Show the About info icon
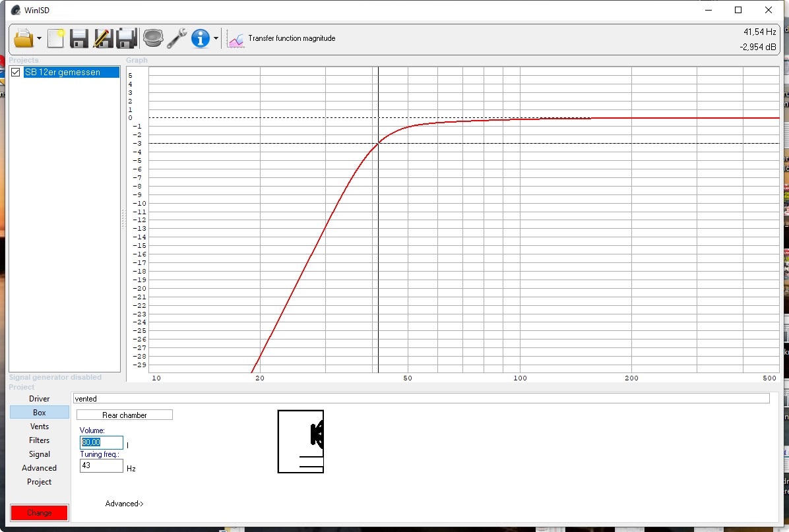Image resolution: width=789 pixels, height=532 pixels. point(201,38)
